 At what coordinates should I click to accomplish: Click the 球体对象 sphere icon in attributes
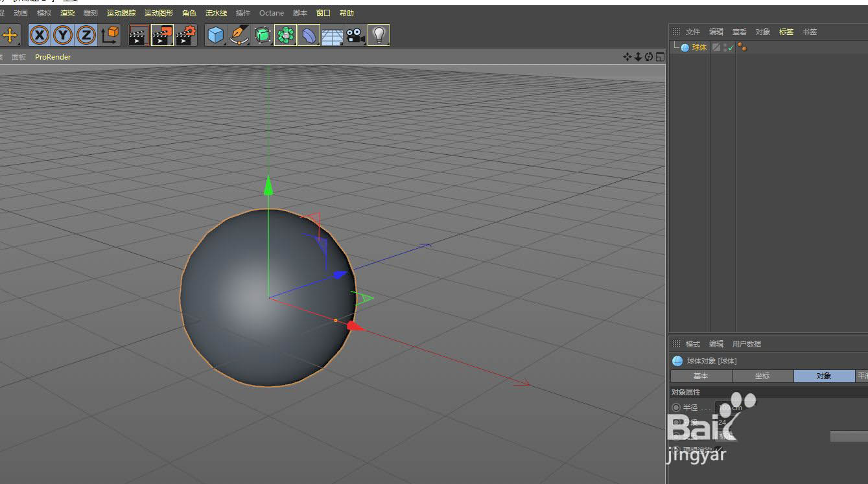coord(677,361)
